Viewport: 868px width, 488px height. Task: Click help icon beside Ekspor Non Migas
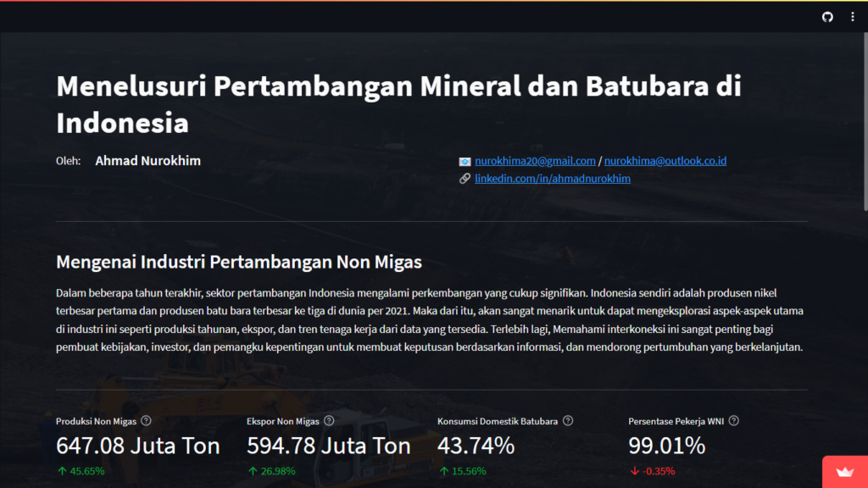click(x=329, y=421)
